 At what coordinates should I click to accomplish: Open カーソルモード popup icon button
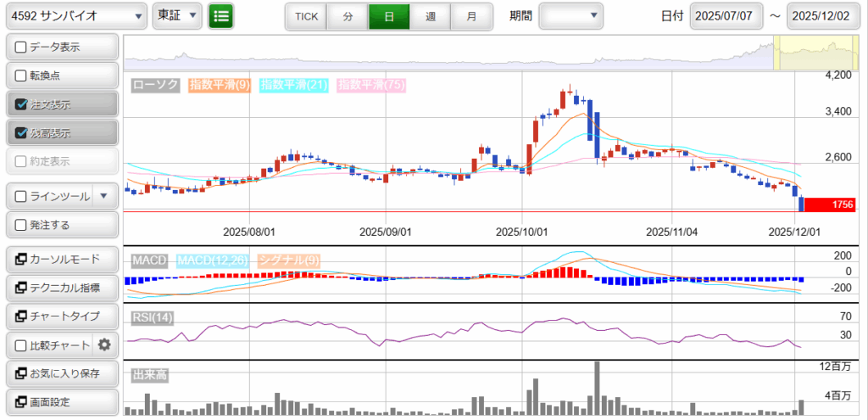(x=61, y=260)
